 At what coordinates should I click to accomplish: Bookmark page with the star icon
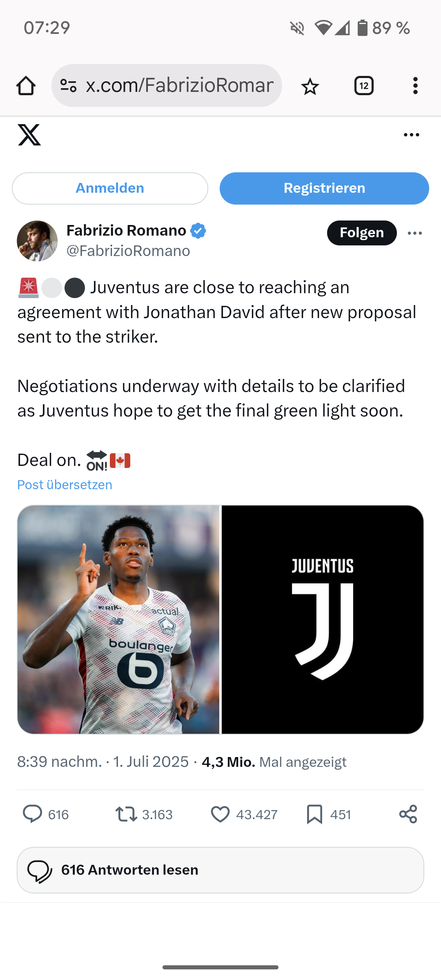310,86
